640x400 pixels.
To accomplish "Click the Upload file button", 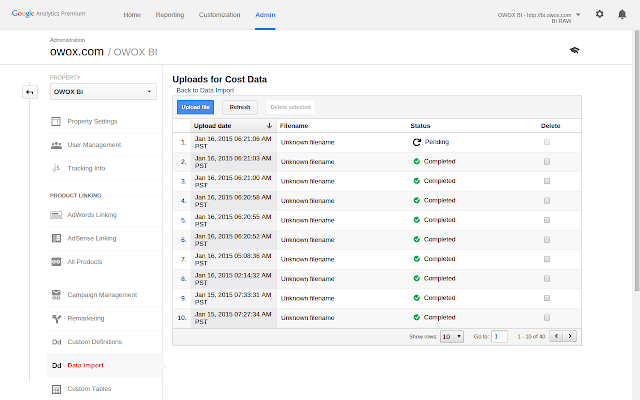I will click(196, 107).
